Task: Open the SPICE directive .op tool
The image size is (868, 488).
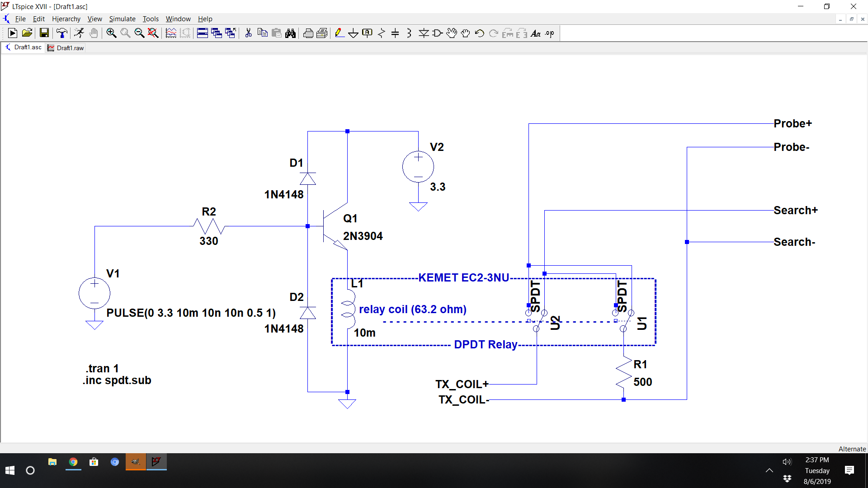Action: click(550, 33)
